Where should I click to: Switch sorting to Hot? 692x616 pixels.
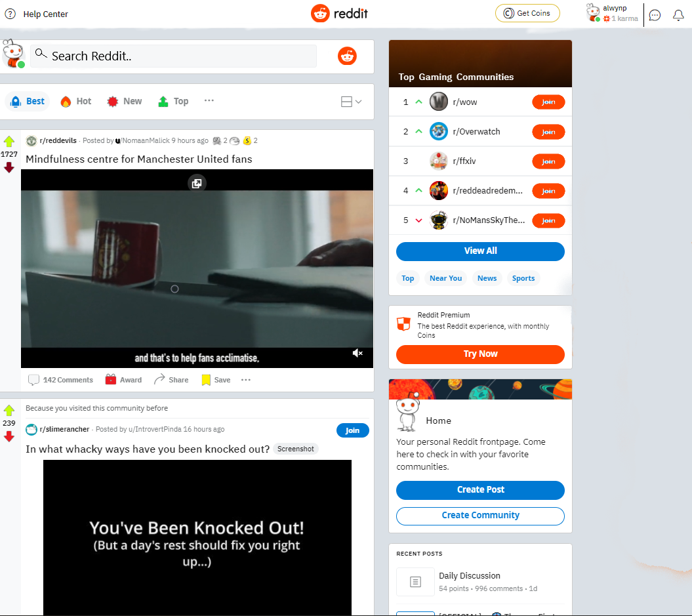75,101
